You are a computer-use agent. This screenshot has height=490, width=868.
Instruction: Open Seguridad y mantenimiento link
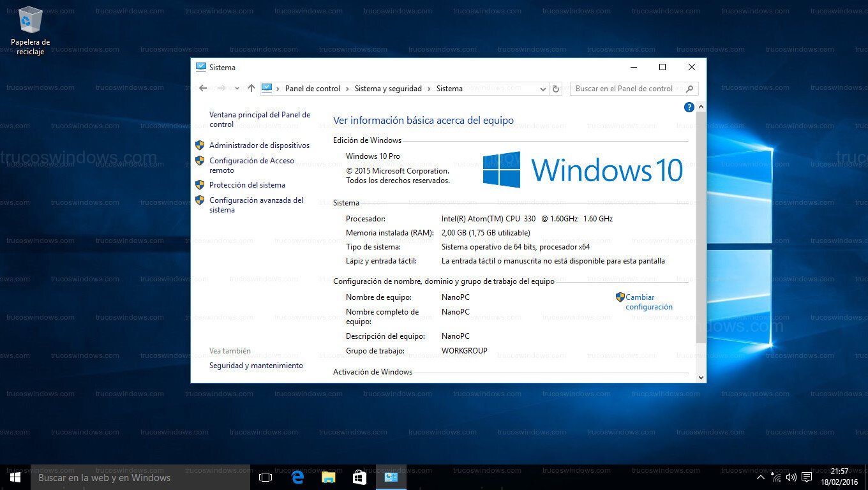click(x=256, y=366)
